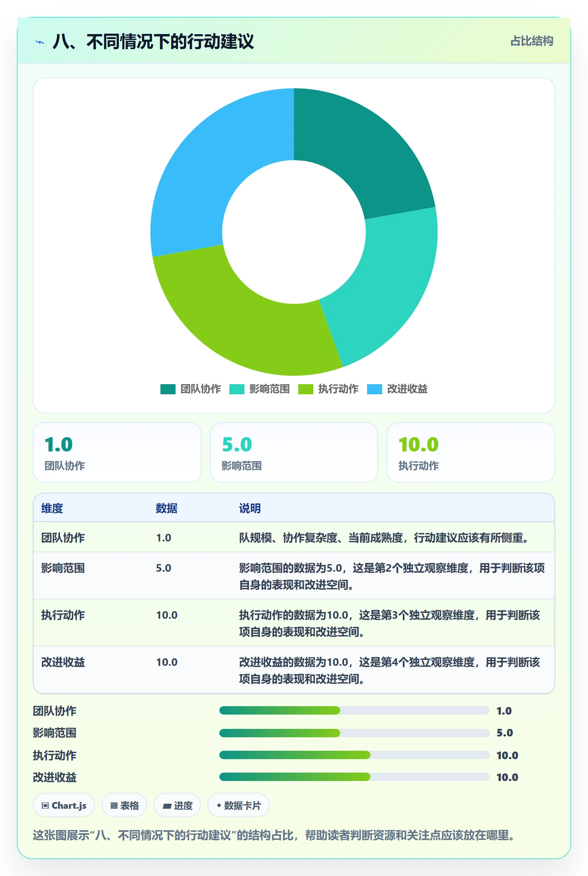Click the 1.0 value beside 团队协作 progress bar
The height and width of the screenshot is (876, 588).
(x=504, y=711)
